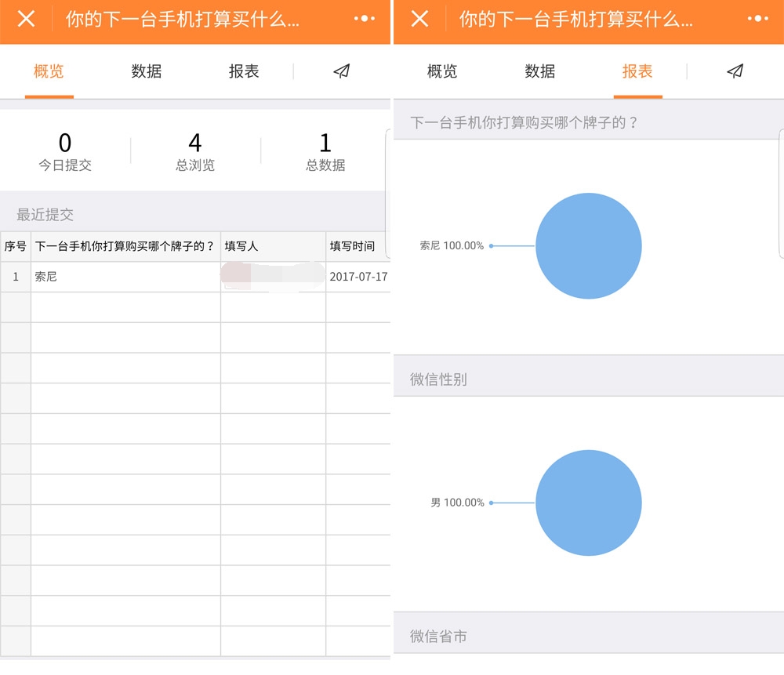Tap the left screen's close X icon
Viewport: 784px width, 675px height.
tap(25, 21)
